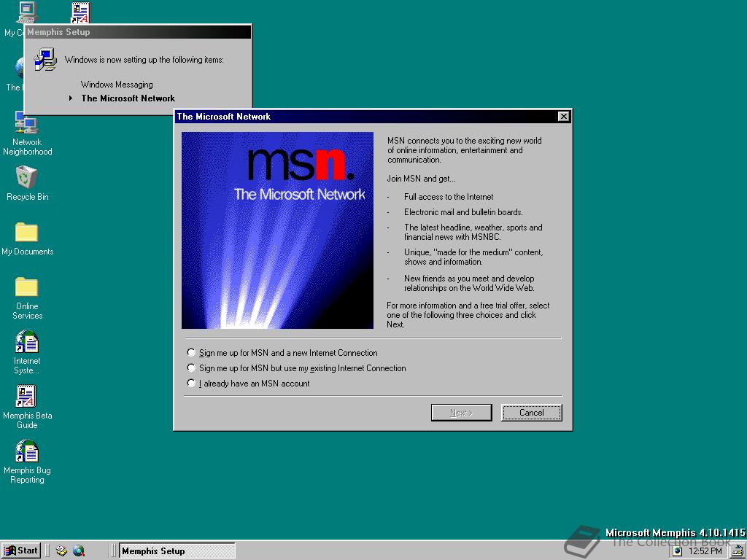Click the Microsoft Memphis 4.10.1415 build text
Viewport: 747px width, 560px height.
coord(675,532)
